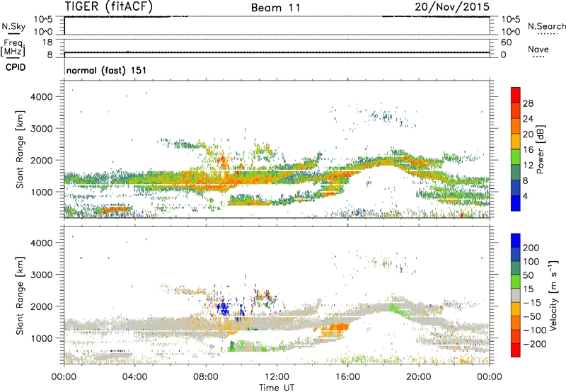566x392 pixels.
Task: Pick the red top segment of Power color bar
Action: click(516, 95)
